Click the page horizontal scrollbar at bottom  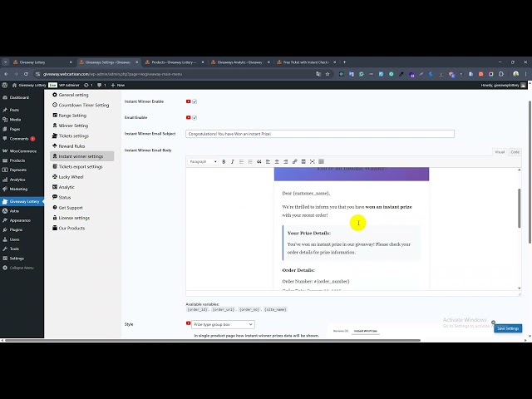point(213,340)
